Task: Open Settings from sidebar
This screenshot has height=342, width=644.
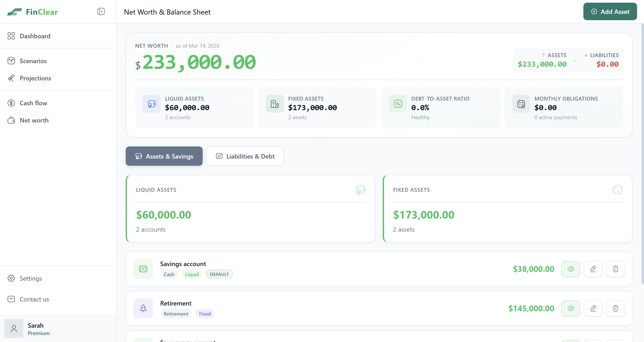Action: click(30, 278)
